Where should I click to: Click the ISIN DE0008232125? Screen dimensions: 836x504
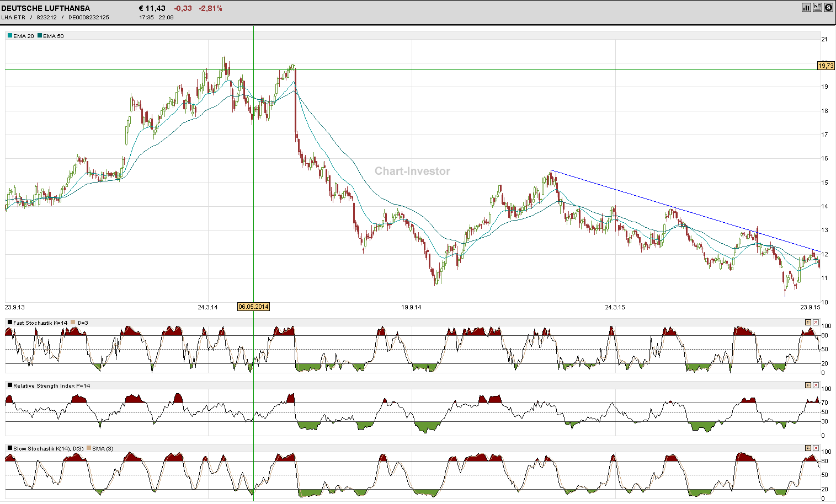point(89,18)
